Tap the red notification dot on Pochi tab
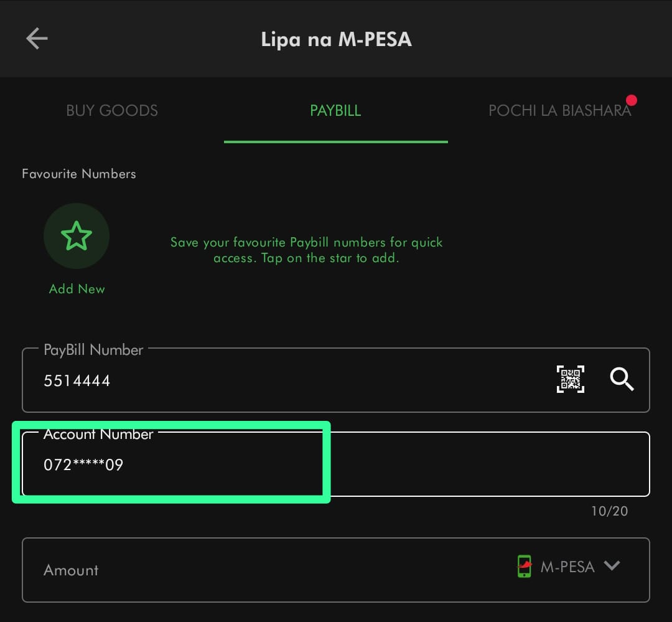Viewport: 672px width, 622px height. [632, 100]
